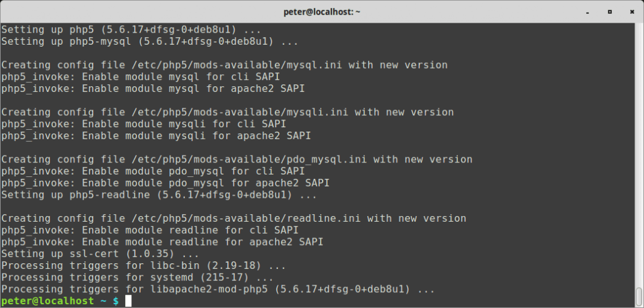Viewport: 644px width, 308px height.
Task: Click the scrollbar thumb at the bottom right
Action: pos(639,297)
